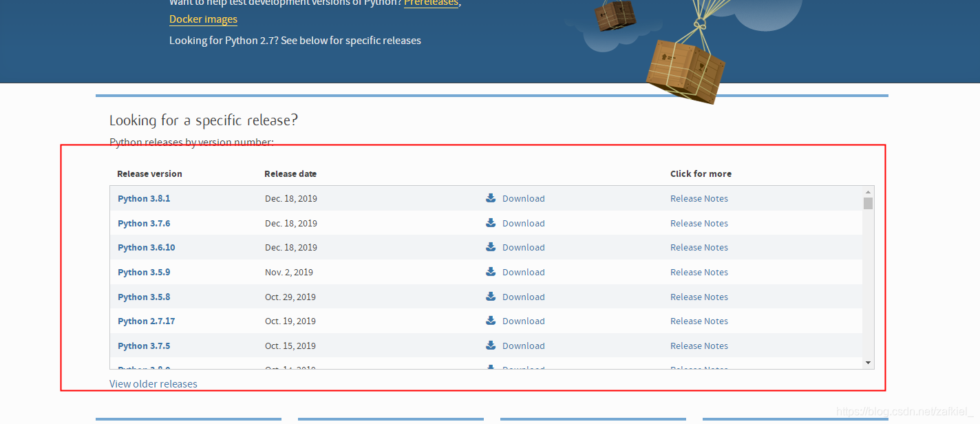Open the View older releases link
This screenshot has width=980, height=424.
153,383
